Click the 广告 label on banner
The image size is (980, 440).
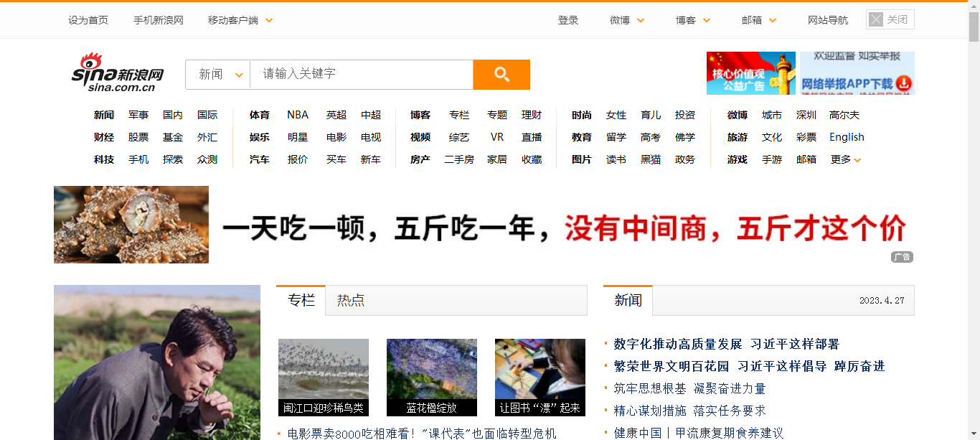coord(903,257)
